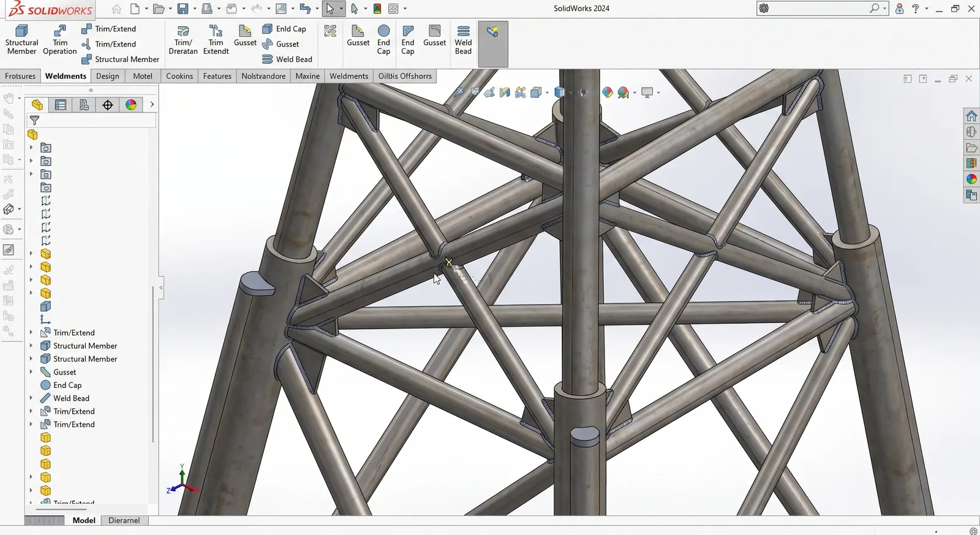
Task: Open the Home icon in task pane
Action: tap(971, 116)
